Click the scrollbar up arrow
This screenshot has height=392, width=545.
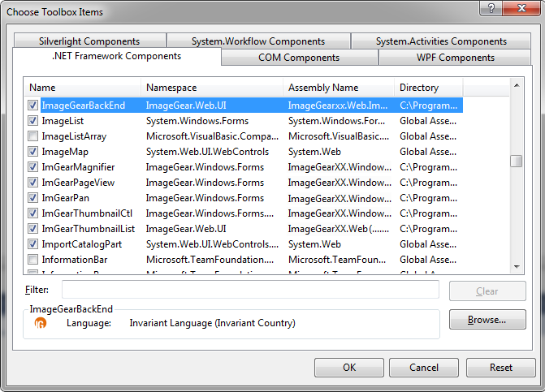(x=517, y=85)
